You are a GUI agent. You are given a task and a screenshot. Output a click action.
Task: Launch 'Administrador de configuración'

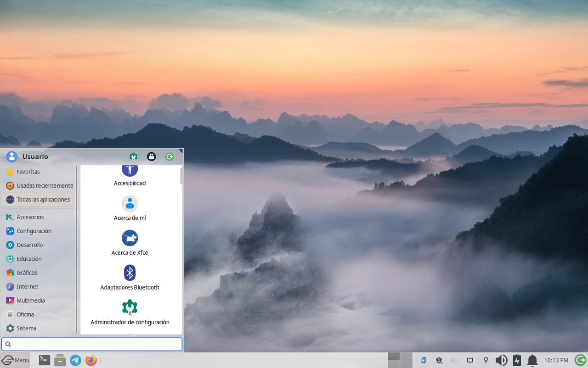[x=130, y=312]
